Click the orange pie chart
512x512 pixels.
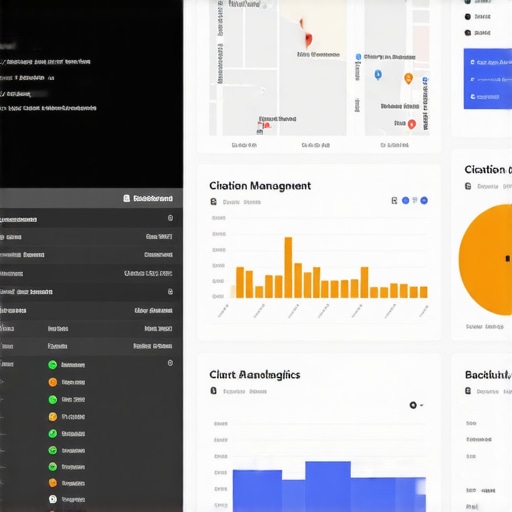click(485, 259)
